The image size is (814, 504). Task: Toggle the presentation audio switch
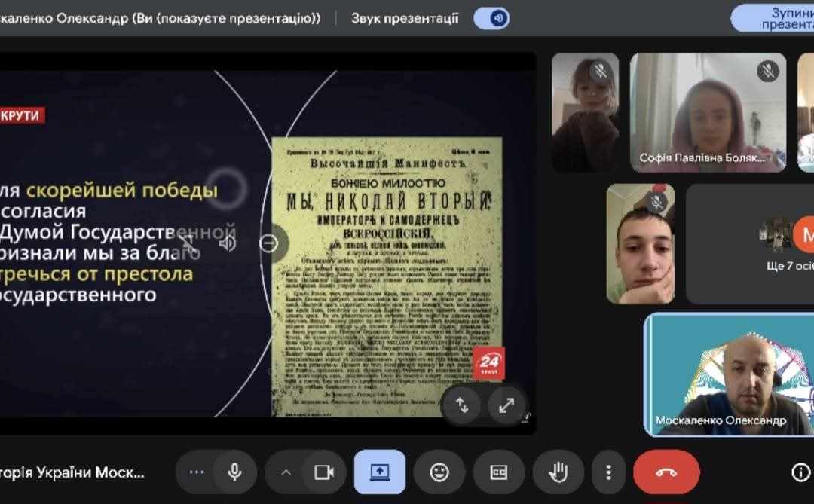491,18
